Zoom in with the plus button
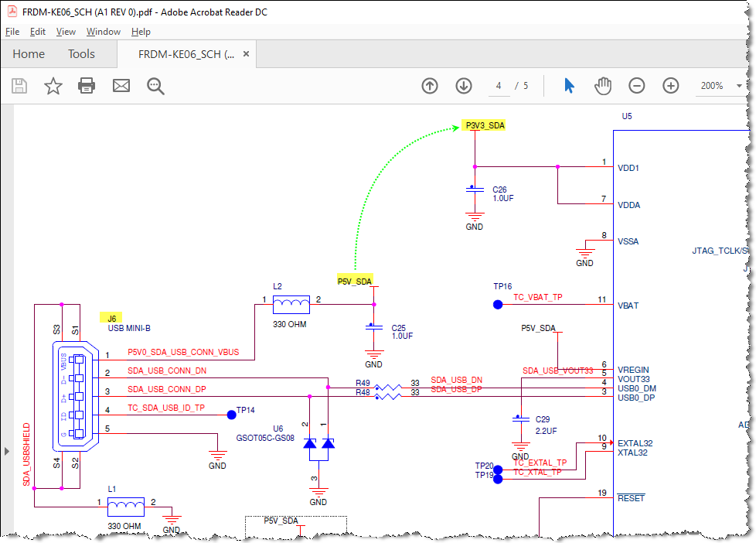This screenshot has width=756, height=543. (671, 86)
